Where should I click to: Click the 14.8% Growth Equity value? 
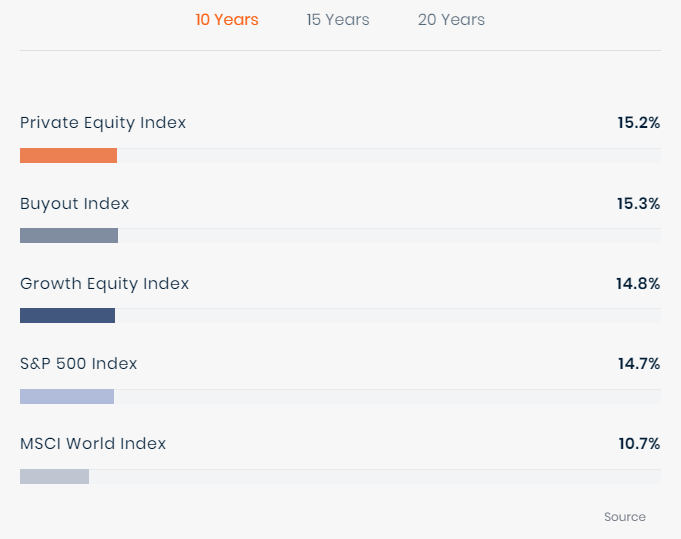(x=638, y=284)
